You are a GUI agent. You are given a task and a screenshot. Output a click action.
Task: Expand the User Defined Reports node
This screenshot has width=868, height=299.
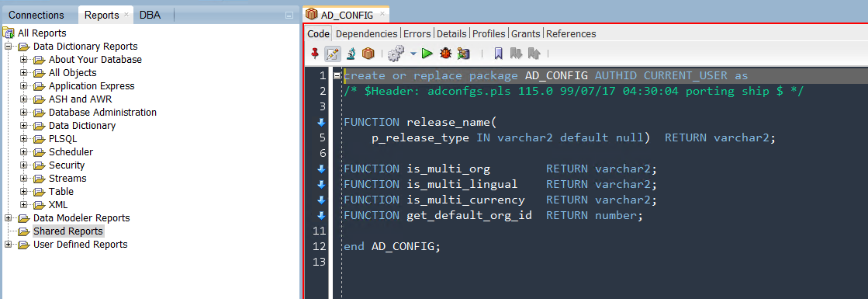(8, 245)
